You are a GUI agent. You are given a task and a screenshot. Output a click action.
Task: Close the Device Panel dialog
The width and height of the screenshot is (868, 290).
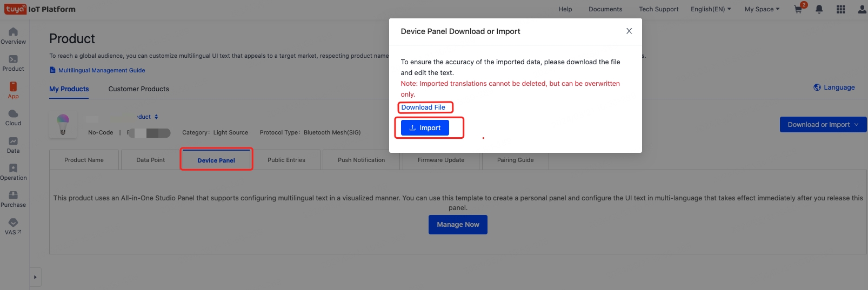[x=629, y=31]
